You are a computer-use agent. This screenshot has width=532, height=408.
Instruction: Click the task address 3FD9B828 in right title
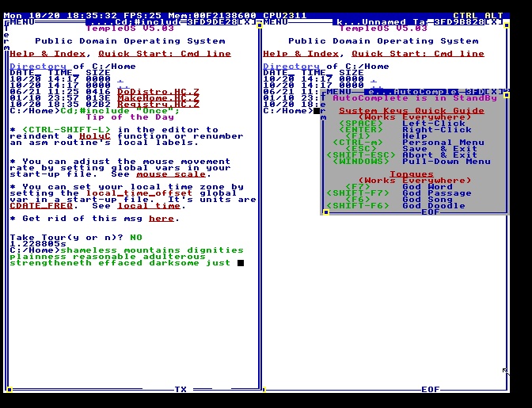point(459,22)
